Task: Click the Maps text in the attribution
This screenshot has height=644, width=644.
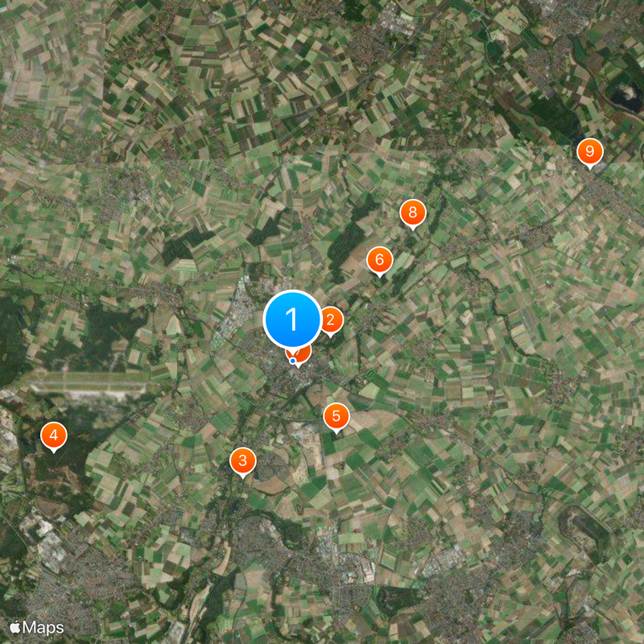Action: [x=43, y=628]
